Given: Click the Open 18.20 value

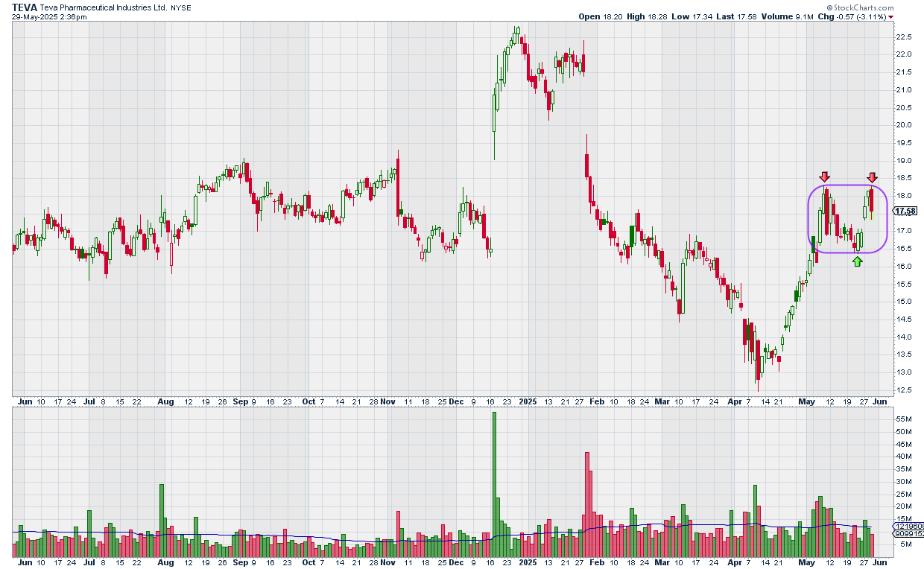Looking at the screenshot, I should coord(601,16).
